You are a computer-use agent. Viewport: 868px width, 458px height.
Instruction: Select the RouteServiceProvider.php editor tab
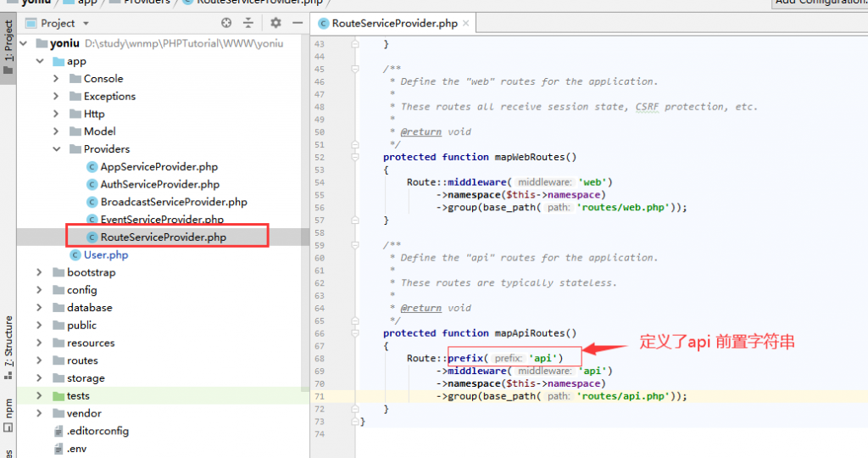point(394,24)
